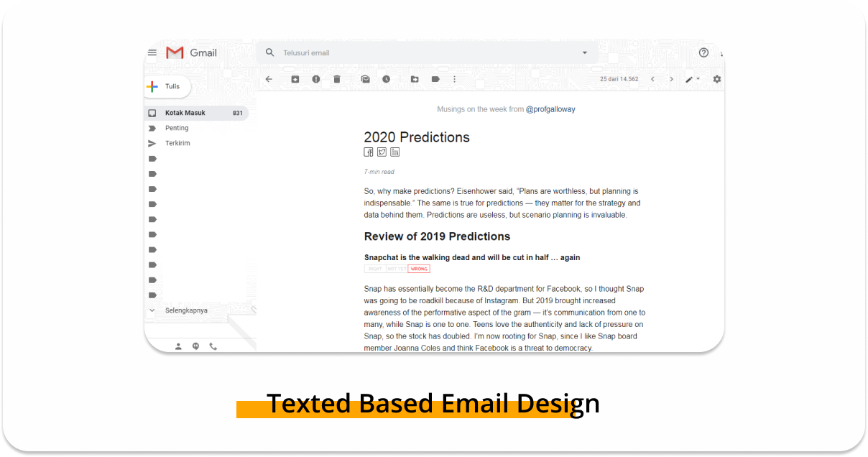The height and width of the screenshot is (457, 868).
Task: Open the input type dropdown next to pen icon
Action: point(698,79)
